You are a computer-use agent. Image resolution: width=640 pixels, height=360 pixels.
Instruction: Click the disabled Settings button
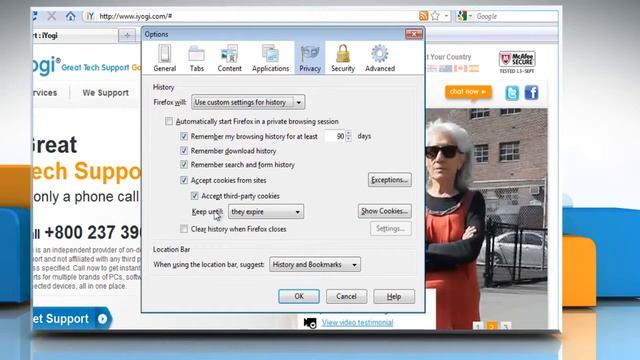point(391,229)
